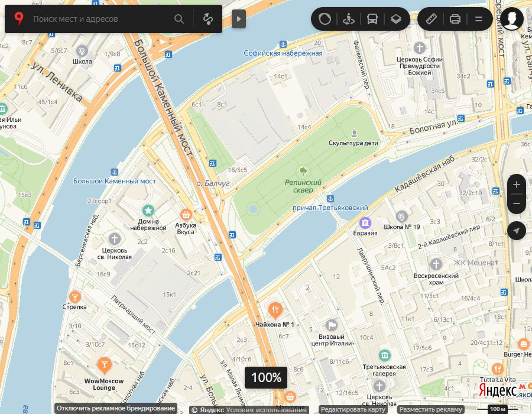Open Условия использования link
Image resolution: width=532 pixels, height=414 pixels.
266,410
